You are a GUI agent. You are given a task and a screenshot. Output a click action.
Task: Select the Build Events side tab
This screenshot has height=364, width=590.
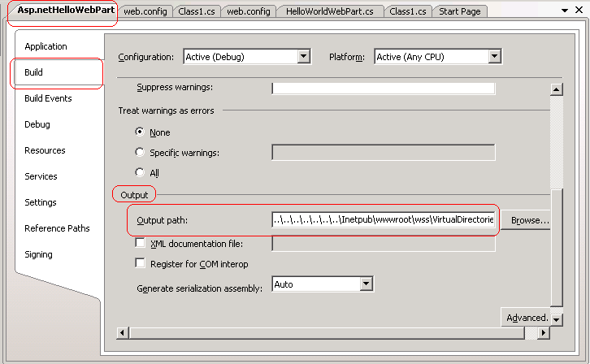(48, 98)
